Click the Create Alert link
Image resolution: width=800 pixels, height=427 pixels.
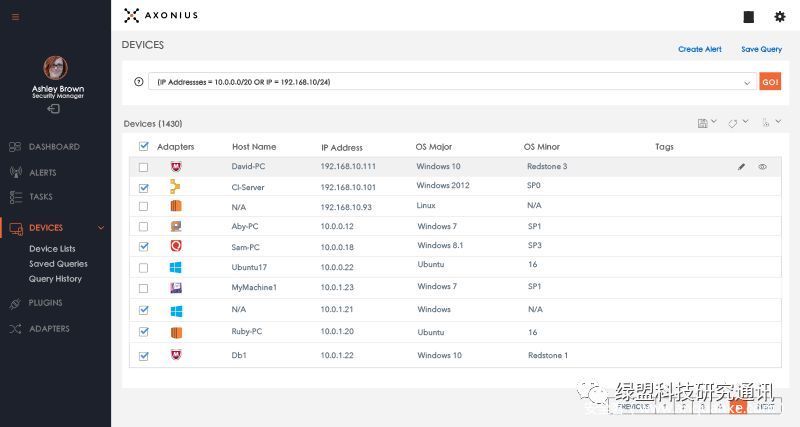coord(699,49)
